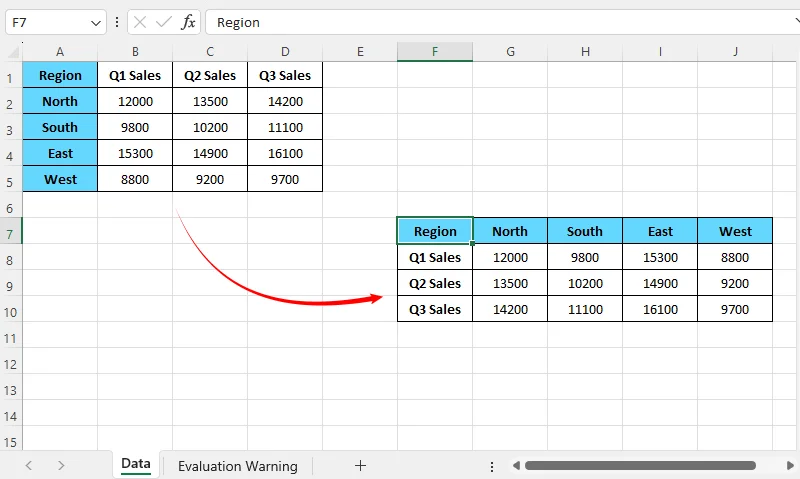
Task: Select North header in cell G7
Action: [510, 231]
